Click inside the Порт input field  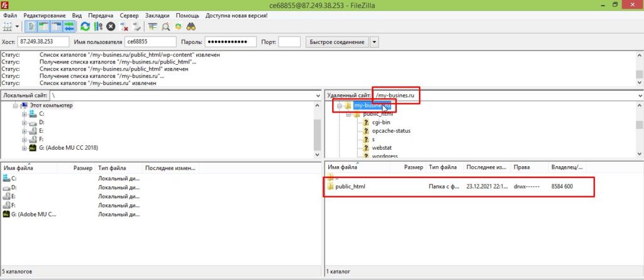289,42
